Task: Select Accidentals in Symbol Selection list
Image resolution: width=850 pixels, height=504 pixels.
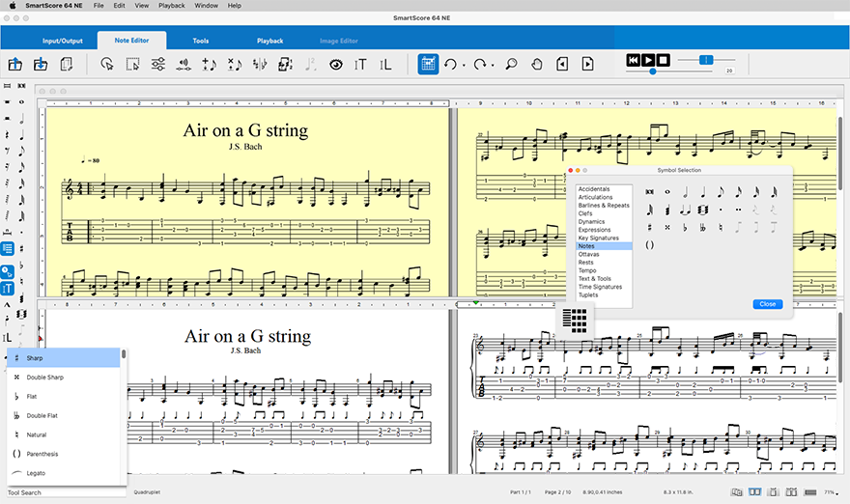Action: tap(604, 189)
